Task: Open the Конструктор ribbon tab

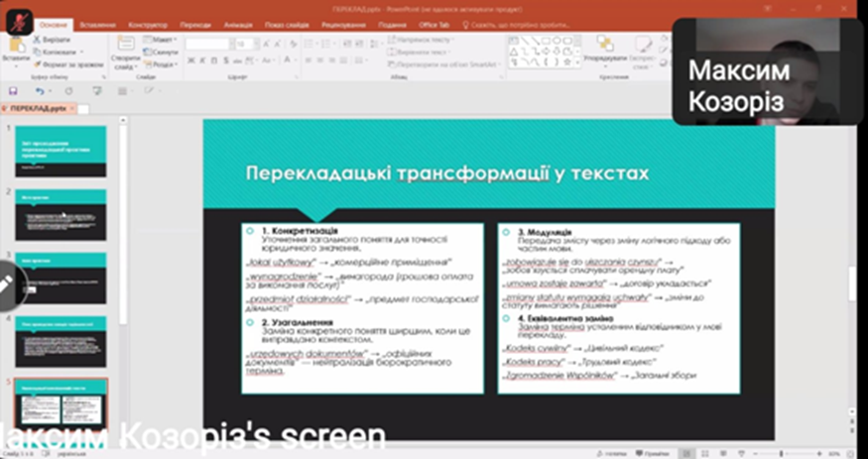Action: click(147, 23)
